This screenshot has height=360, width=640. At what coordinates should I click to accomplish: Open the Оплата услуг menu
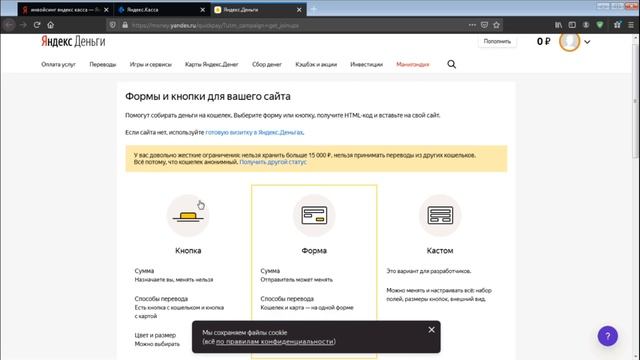coord(58,64)
